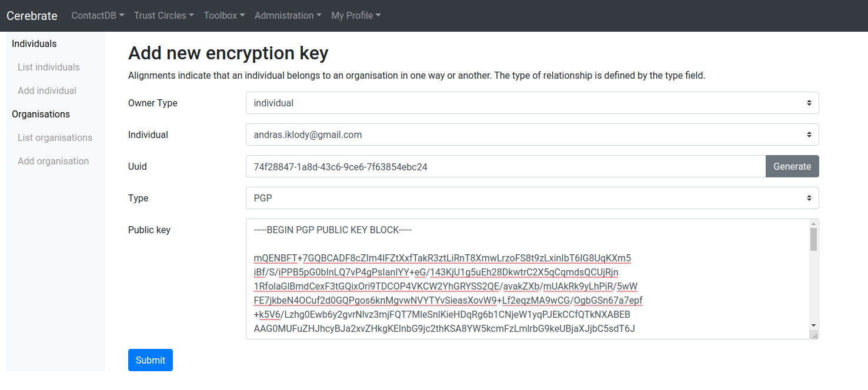This screenshot has height=390, width=868.
Task: Expand the Trust Circles menu
Action: point(163,15)
